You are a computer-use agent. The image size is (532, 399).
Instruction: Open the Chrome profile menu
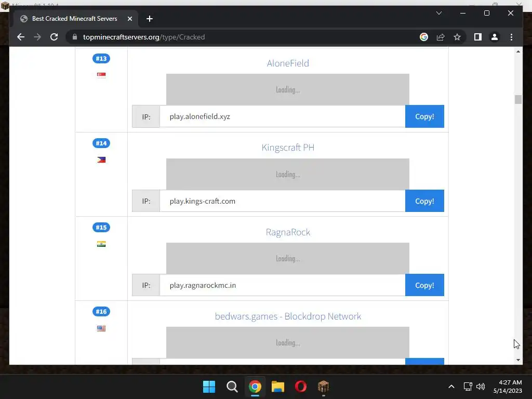pyautogui.click(x=495, y=37)
